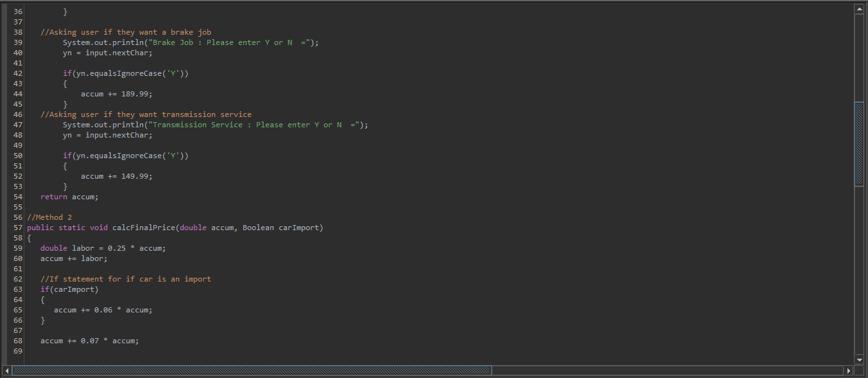
Task: Click the "if(carImport)" statement
Action: coord(69,289)
